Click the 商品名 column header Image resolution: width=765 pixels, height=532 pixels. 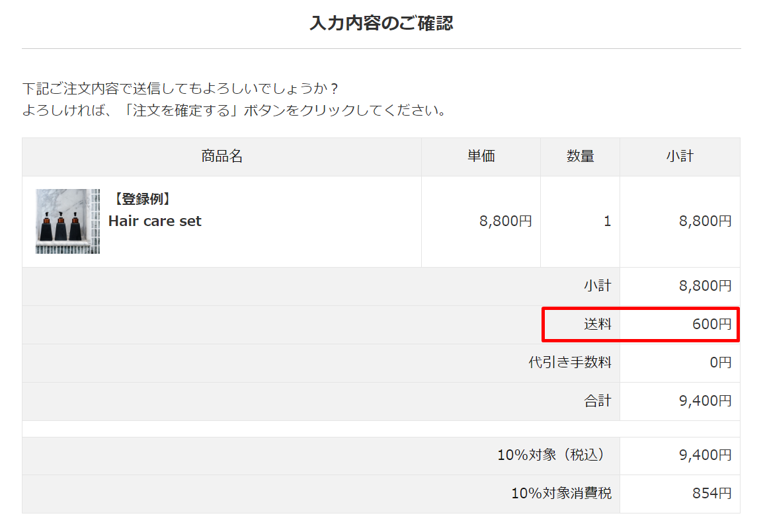point(221,157)
